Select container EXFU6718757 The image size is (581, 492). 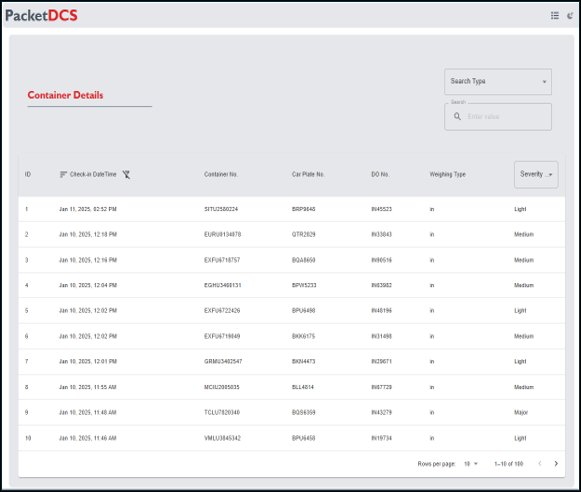coord(222,260)
